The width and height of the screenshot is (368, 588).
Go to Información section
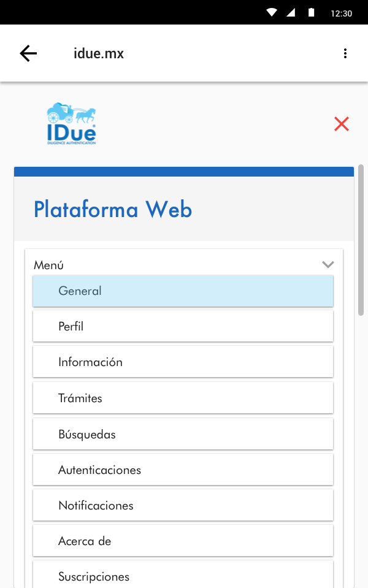[183, 362]
